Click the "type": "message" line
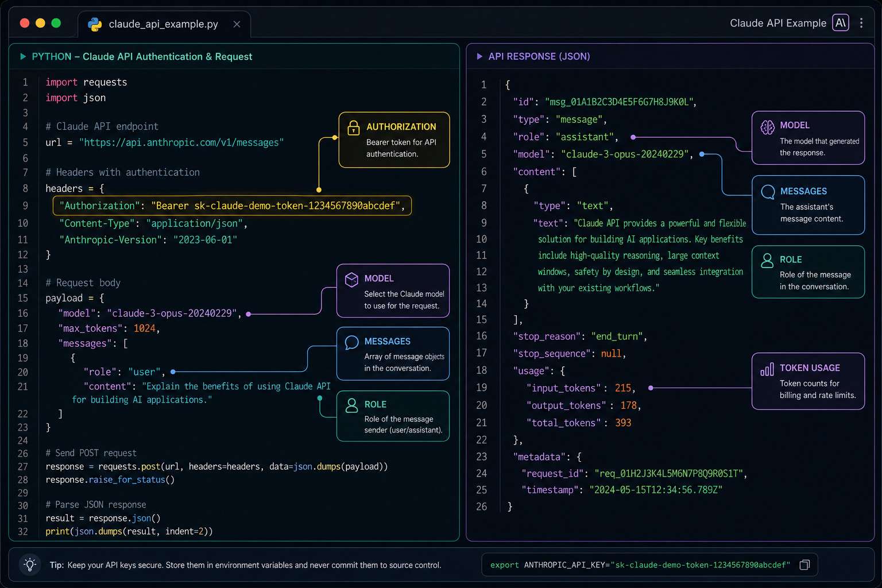882x588 pixels. coord(560,119)
